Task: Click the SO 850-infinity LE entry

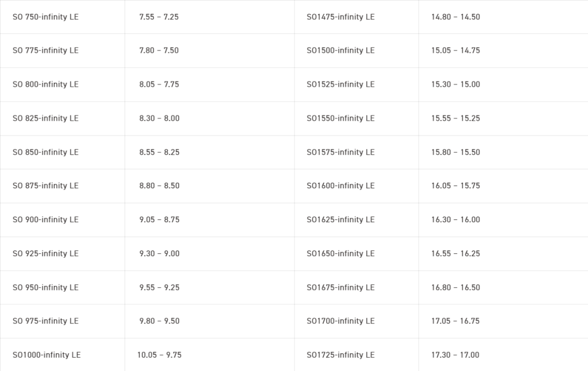Action: 45,152
